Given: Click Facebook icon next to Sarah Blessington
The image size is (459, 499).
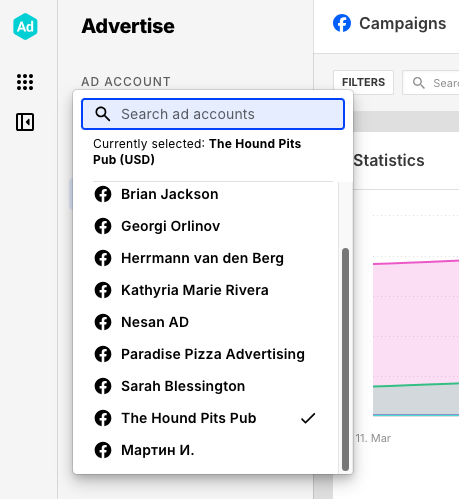Looking at the screenshot, I should point(103,386).
